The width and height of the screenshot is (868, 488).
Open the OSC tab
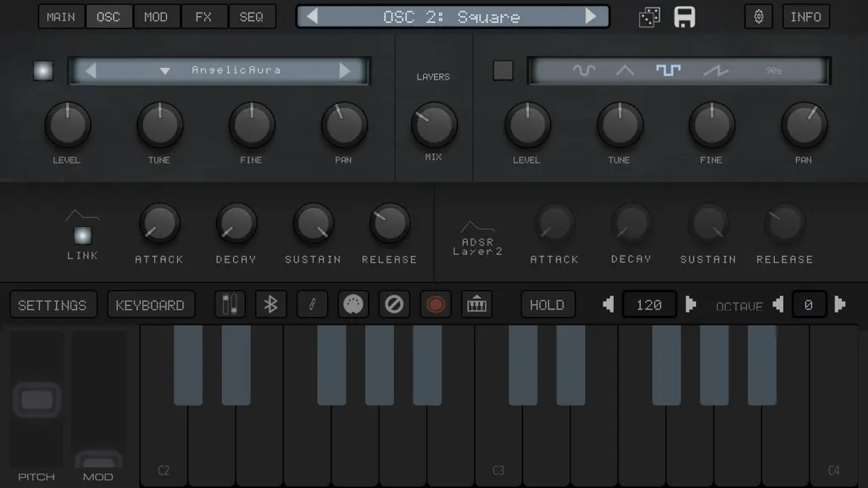(108, 17)
